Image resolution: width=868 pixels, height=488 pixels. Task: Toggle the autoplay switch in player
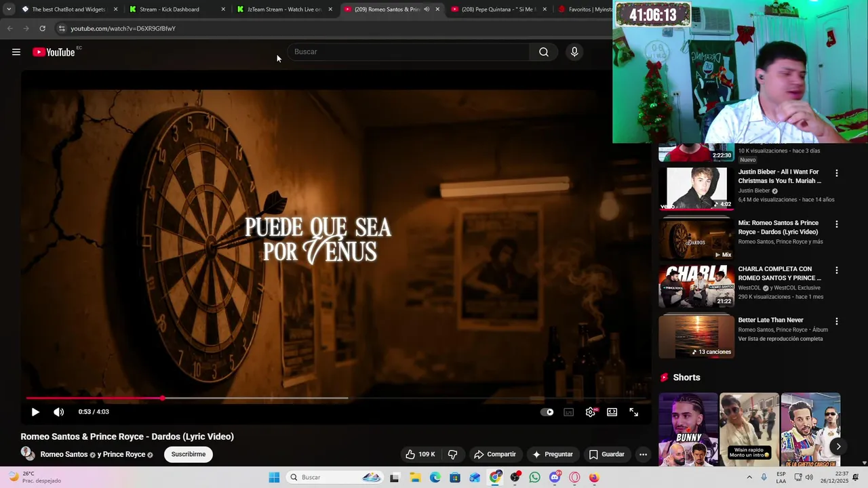[547, 412]
